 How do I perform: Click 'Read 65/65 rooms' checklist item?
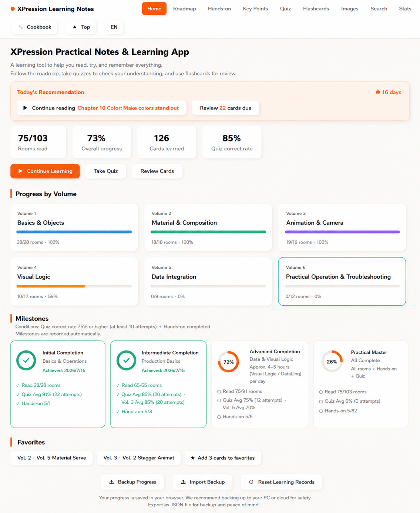click(x=139, y=385)
